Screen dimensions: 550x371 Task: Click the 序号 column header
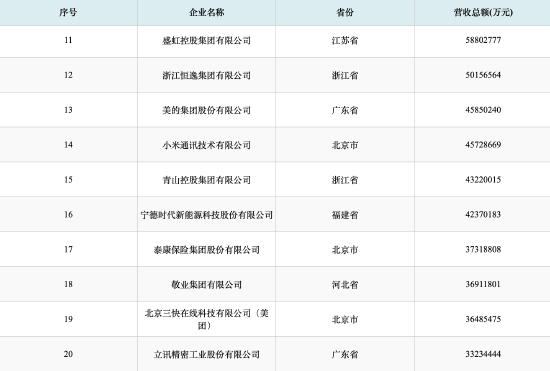click(x=68, y=13)
